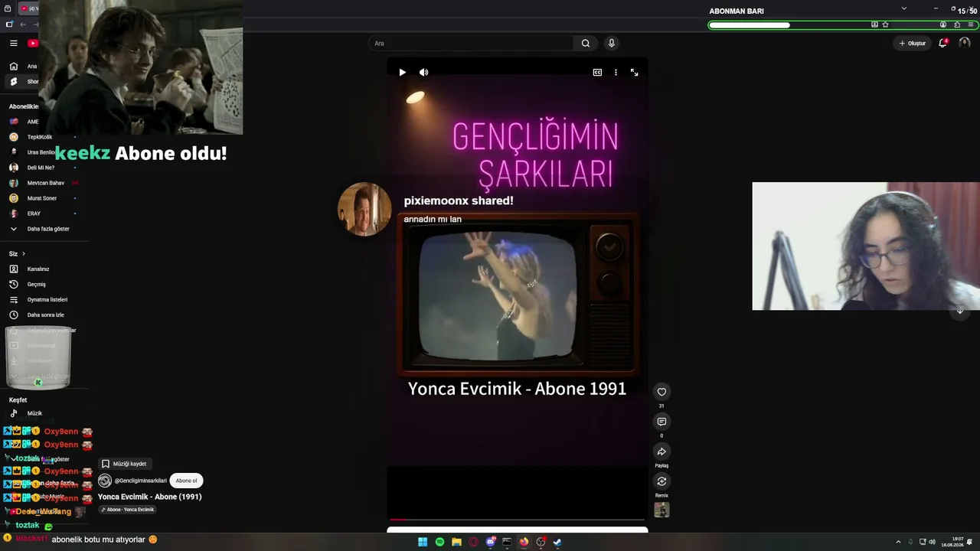The height and width of the screenshot is (551, 980).
Task: Toggle closed captions on the Short
Action: pyautogui.click(x=597, y=72)
